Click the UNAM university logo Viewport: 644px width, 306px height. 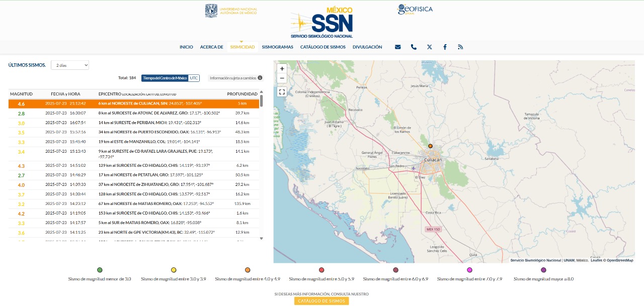pyautogui.click(x=231, y=11)
